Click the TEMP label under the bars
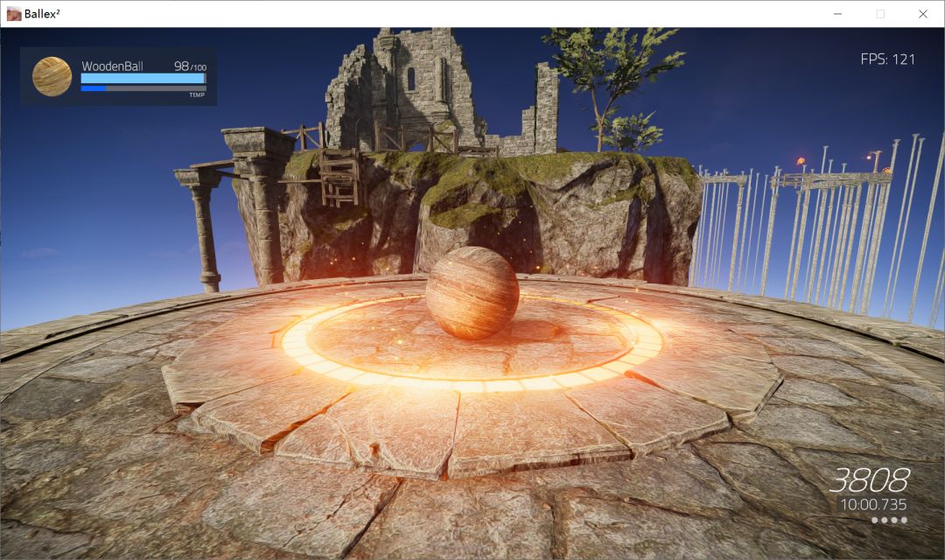This screenshot has height=560, width=945. (197, 95)
